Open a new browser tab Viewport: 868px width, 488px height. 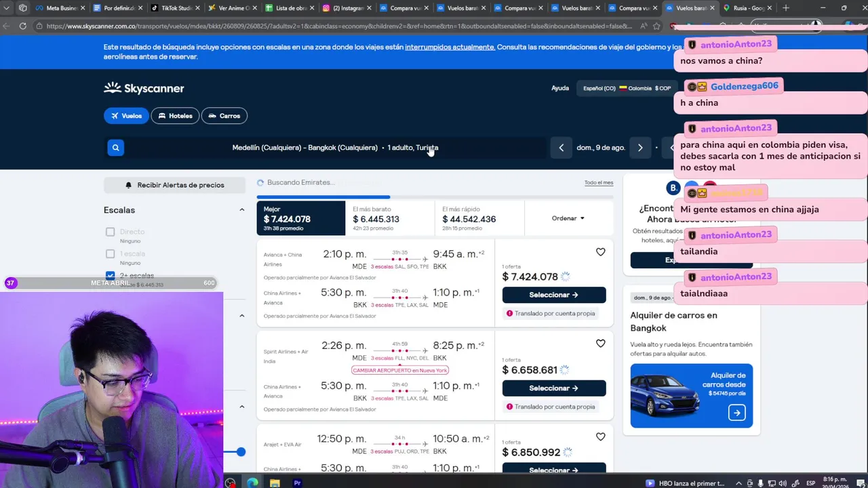coord(785,8)
